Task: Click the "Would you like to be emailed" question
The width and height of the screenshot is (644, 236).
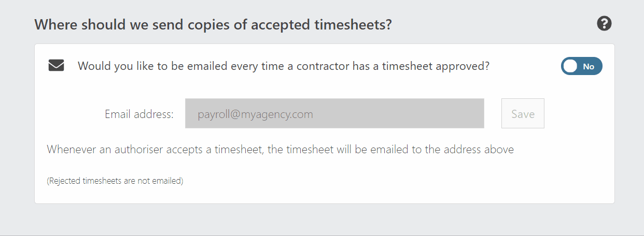Action: 284,66
